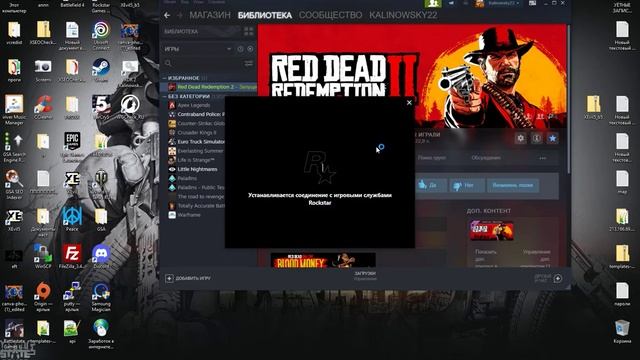This screenshot has height=360, width=640.
Task: Toggle Big Picture mode icon
Action: pyautogui.click(x=532, y=3)
